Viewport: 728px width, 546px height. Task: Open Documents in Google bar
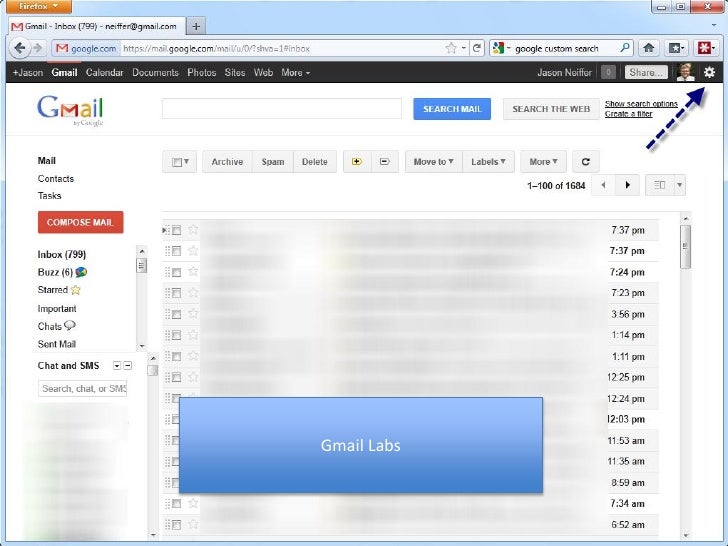pyautogui.click(x=155, y=72)
